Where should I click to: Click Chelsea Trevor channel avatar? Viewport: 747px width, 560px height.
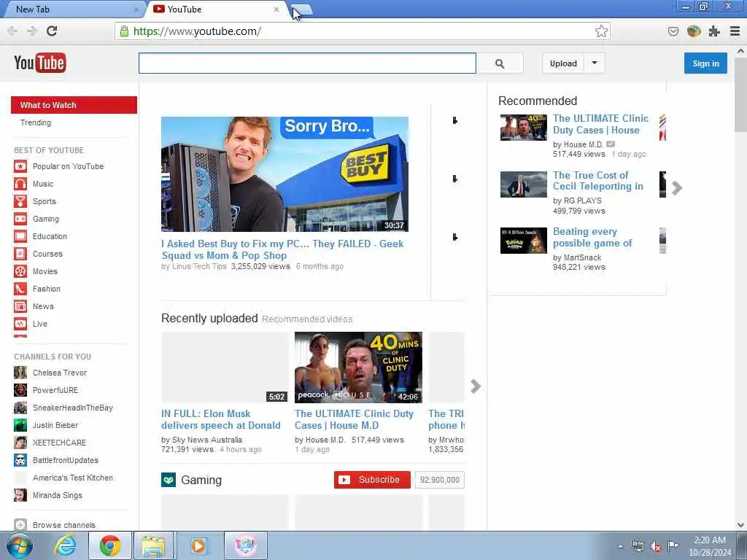[20, 373]
